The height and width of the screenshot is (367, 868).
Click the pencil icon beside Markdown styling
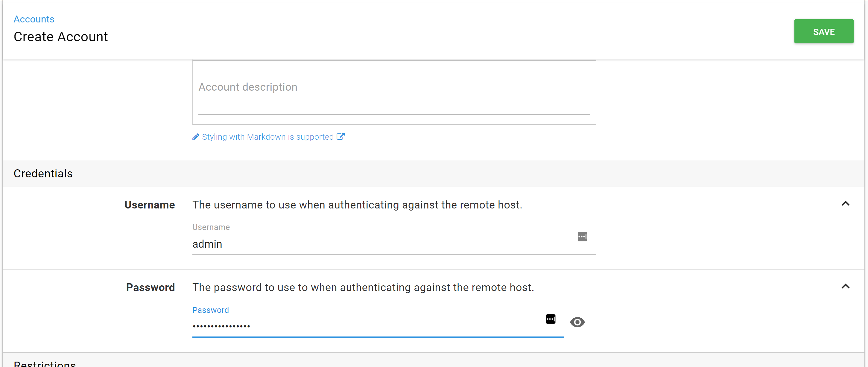tap(195, 137)
